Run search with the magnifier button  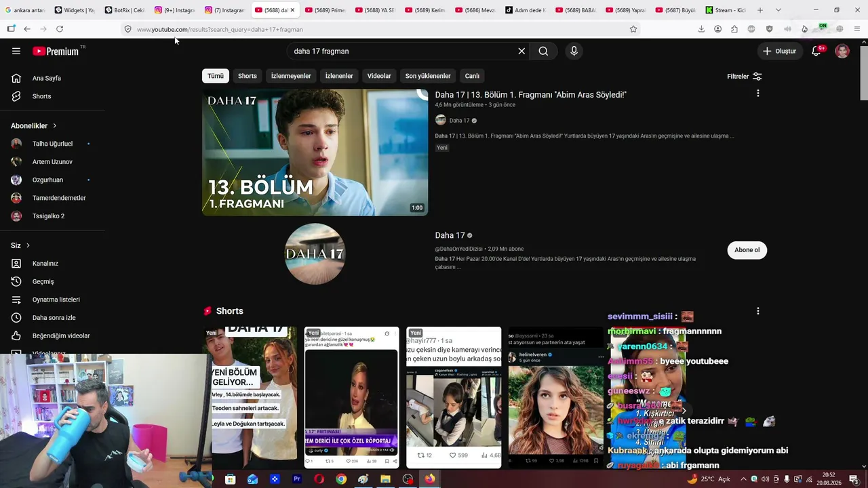[x=543, y=51]
